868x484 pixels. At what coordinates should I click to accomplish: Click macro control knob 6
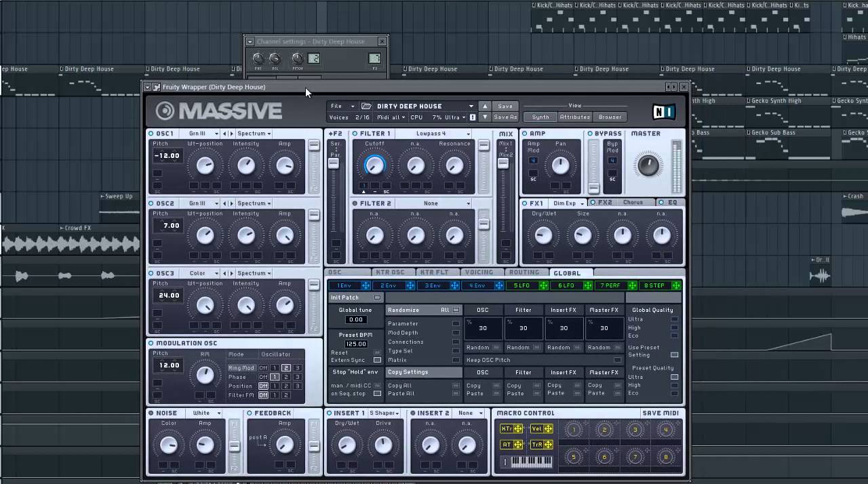coord(604,457)
